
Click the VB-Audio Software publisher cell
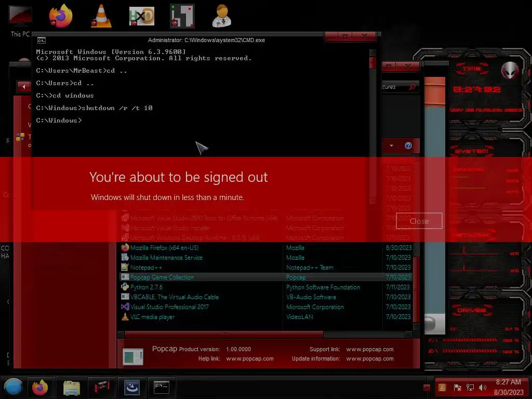311,297
